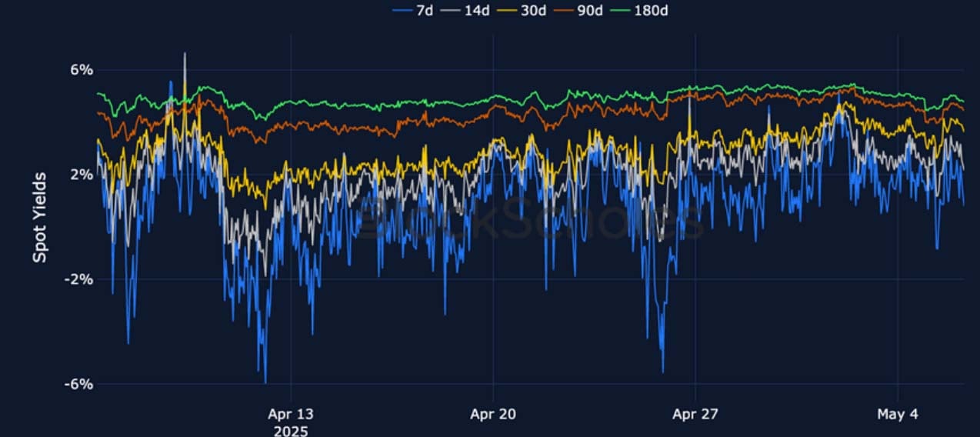Select the -2% y-axis tick label
The height and width of the screenshot is (437, 980).
tap(79, 279)
